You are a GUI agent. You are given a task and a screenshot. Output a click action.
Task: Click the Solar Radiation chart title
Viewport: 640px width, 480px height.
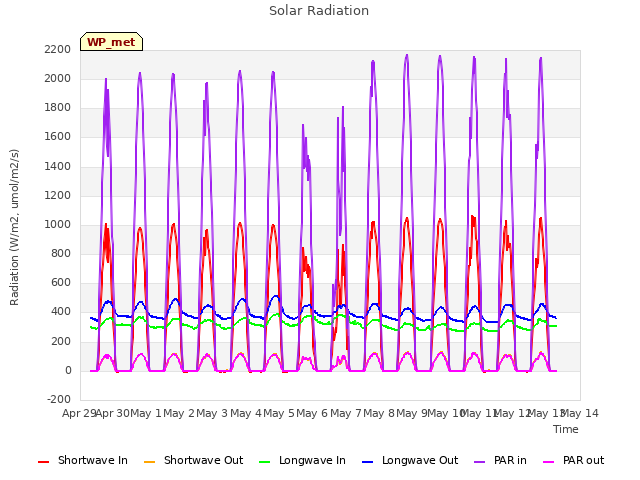pos(319,11)
